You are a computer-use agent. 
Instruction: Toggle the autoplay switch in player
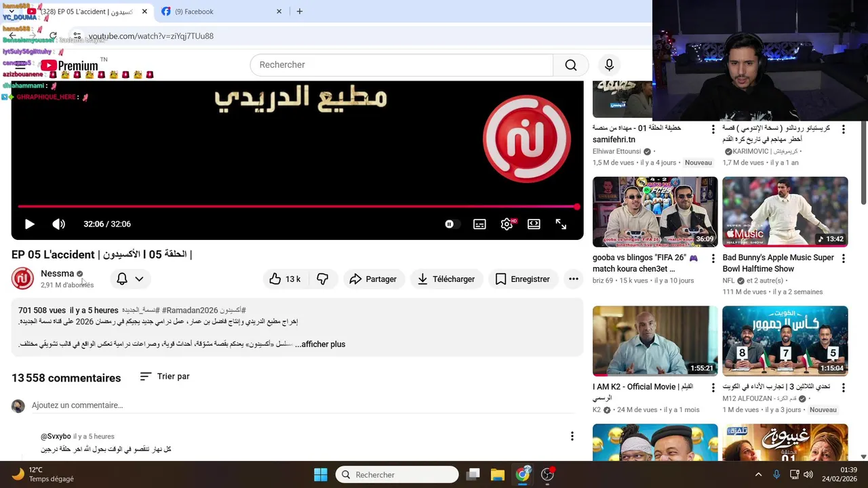(451, 224)
